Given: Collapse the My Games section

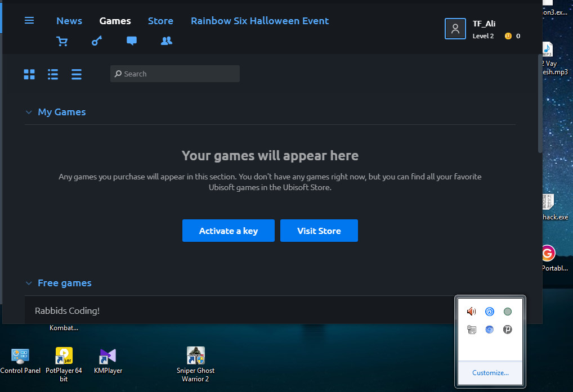Looking at the screenshot, I should [x=29, y=112].
